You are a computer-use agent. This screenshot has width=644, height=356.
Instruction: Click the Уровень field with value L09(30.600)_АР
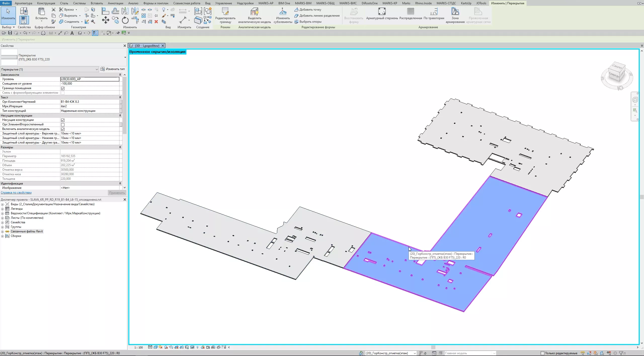coord(90,79)
